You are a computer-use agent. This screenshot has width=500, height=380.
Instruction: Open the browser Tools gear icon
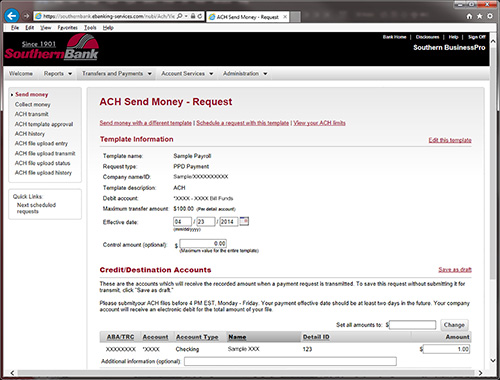point(490,16)
